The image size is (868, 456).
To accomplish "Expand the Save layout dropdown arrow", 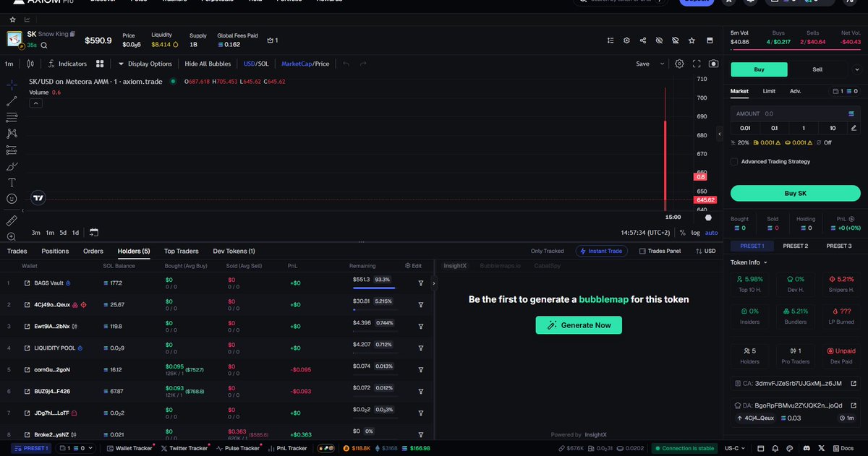I will pyautogui.click(x=663, y=64).
